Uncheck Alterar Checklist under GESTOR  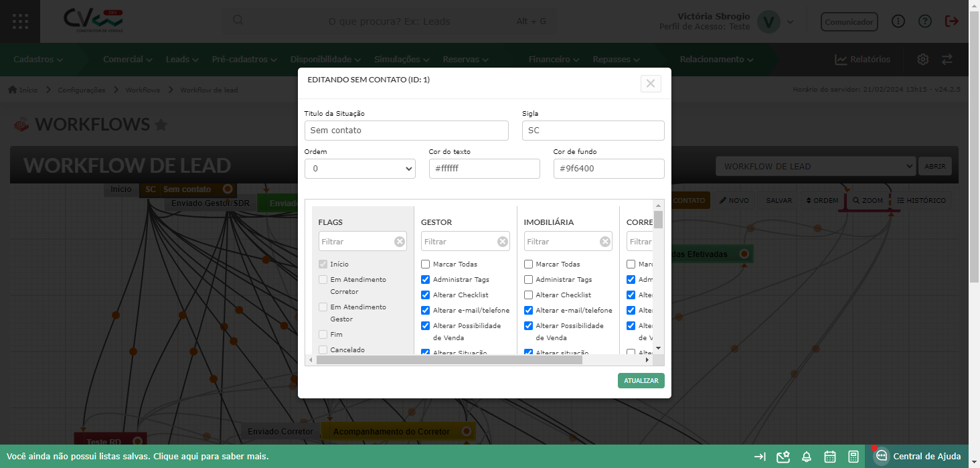click(x=426, y=295)
